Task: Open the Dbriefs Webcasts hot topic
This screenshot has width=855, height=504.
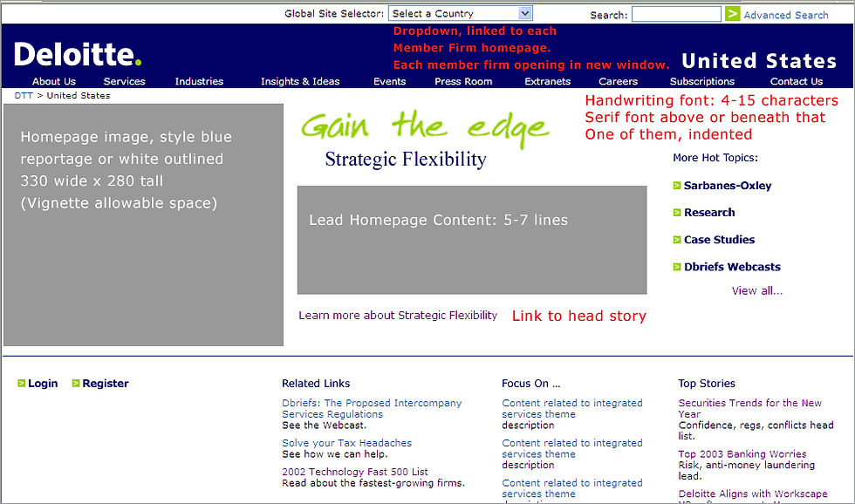Action: coord(732,267)
